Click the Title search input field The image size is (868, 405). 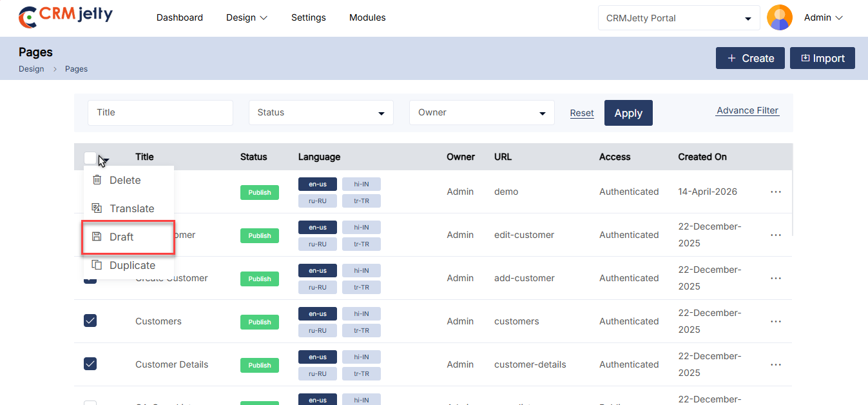coord(160,113)
